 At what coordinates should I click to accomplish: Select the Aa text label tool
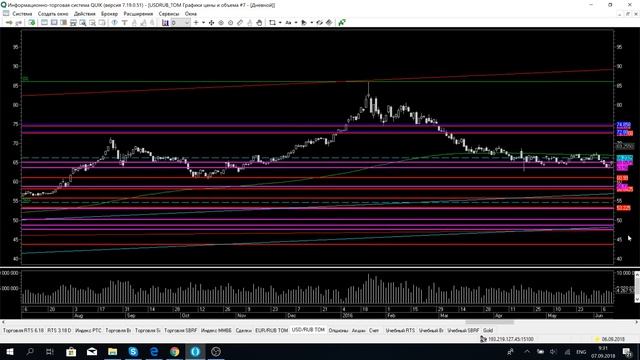(288, 23)
